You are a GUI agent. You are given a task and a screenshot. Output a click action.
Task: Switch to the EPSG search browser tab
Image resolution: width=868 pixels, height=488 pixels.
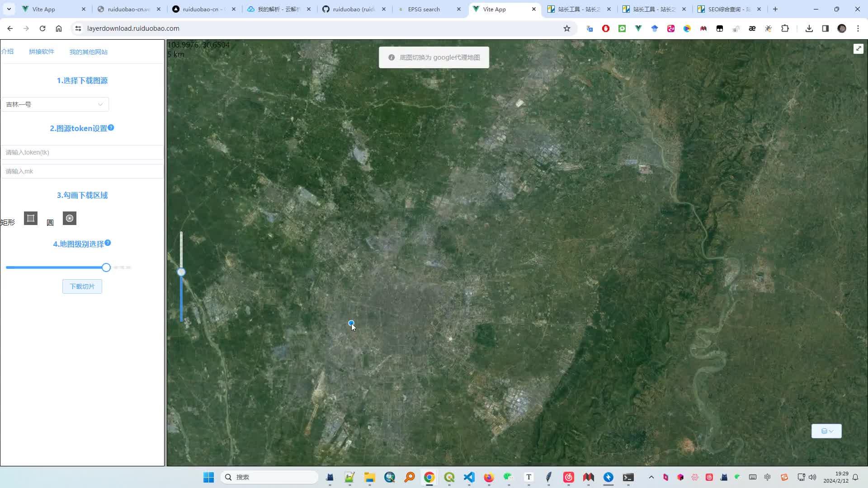(x=425, y=9)
